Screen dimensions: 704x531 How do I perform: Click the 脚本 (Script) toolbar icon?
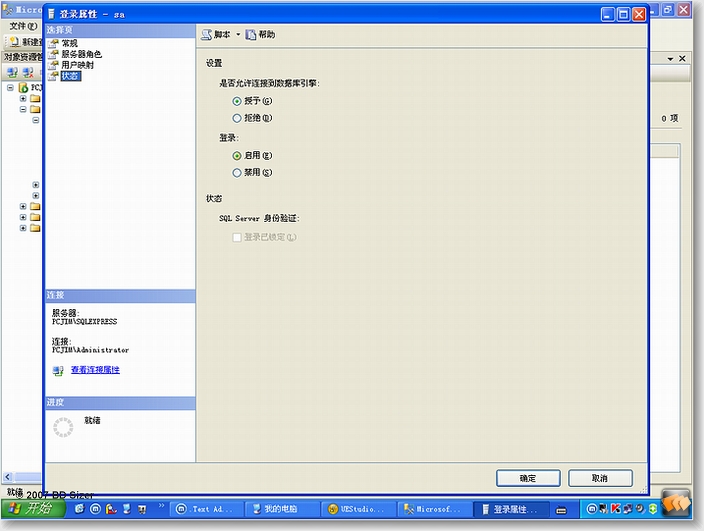tap(206, 34)
